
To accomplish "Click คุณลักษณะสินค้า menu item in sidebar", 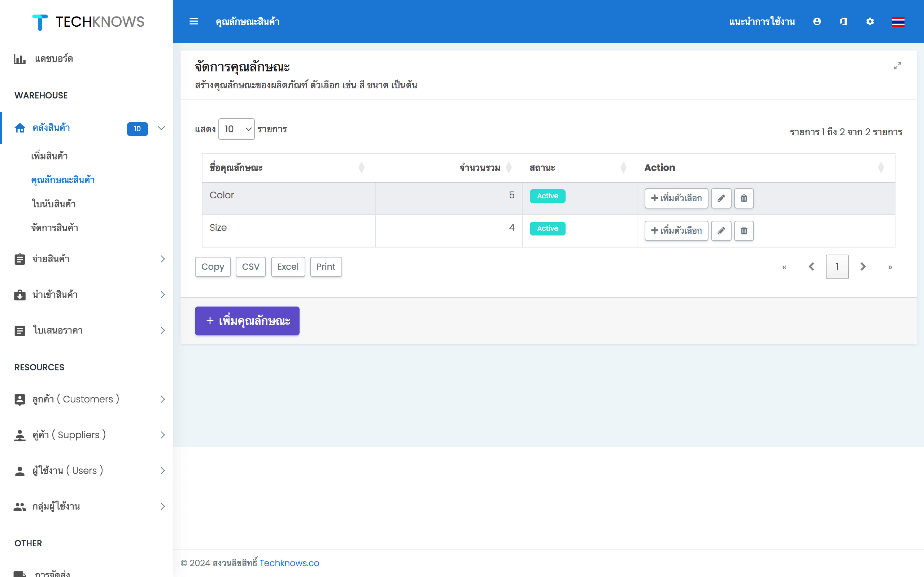I will tap(62, 180).
